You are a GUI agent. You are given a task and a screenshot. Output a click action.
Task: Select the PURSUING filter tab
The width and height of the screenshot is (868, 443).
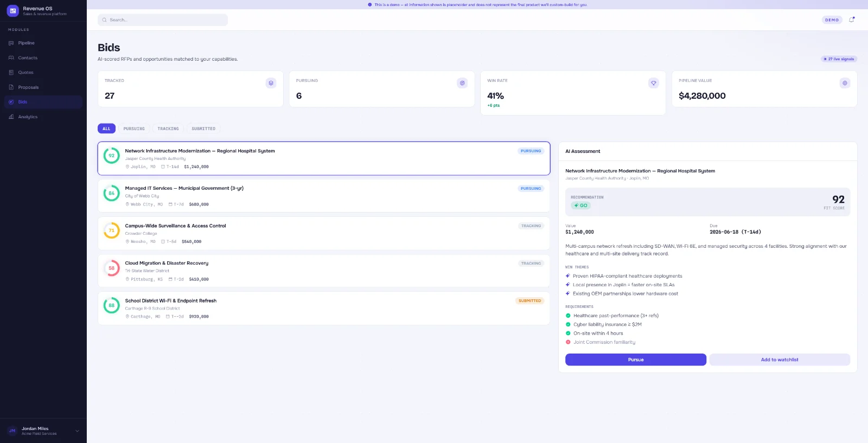pyautogui.click(x=134, y=129)
